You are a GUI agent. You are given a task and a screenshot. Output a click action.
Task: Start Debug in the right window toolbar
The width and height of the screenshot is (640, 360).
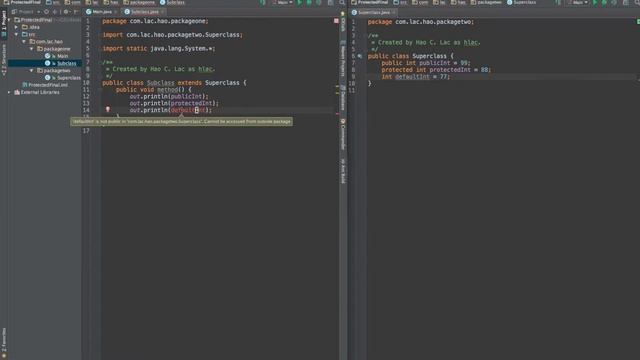coord(604,3)
